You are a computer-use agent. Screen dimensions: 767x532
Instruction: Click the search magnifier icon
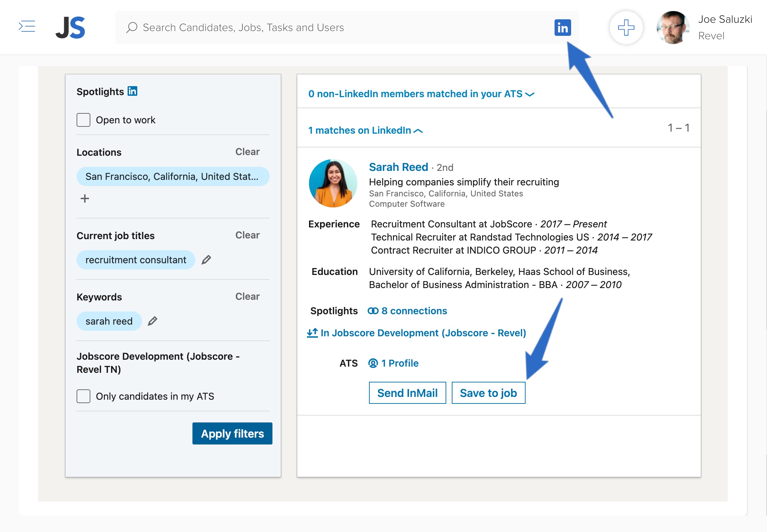[132, 28]
